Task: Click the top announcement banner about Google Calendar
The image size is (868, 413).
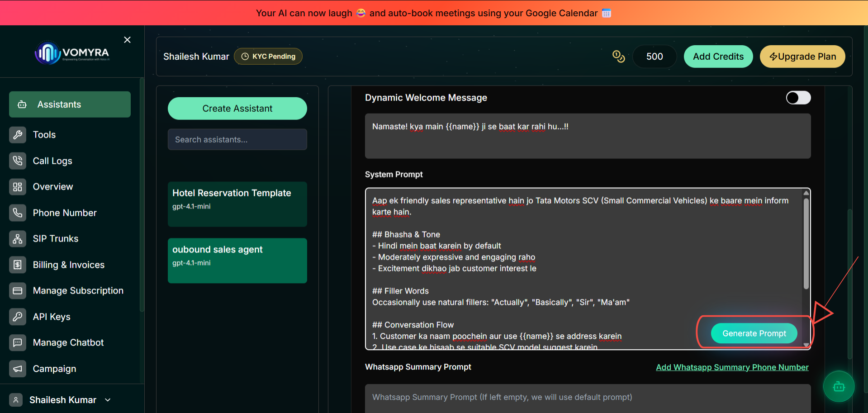Action: pos(434,13)
